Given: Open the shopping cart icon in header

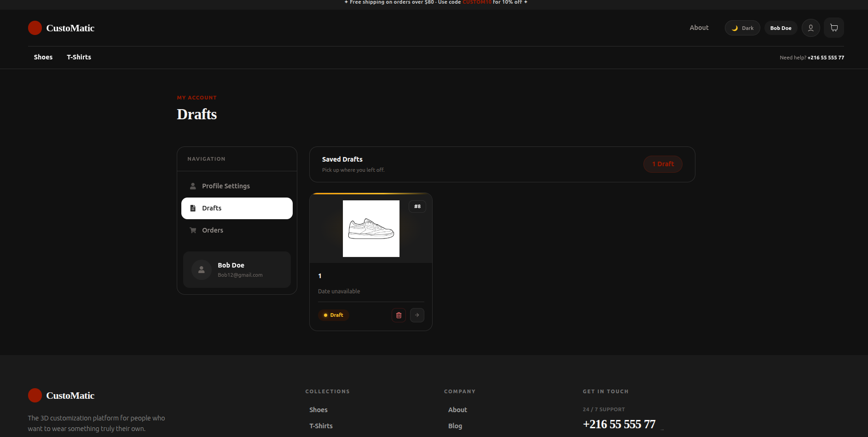Looking at the screenshot, I should tap(834, 28).
